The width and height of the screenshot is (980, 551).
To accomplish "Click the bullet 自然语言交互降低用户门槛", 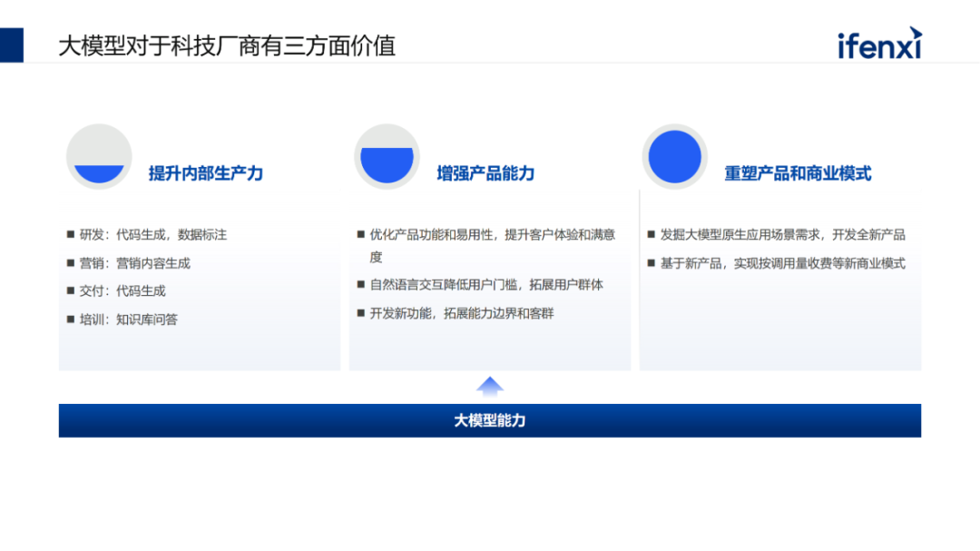I will point(481,284).
